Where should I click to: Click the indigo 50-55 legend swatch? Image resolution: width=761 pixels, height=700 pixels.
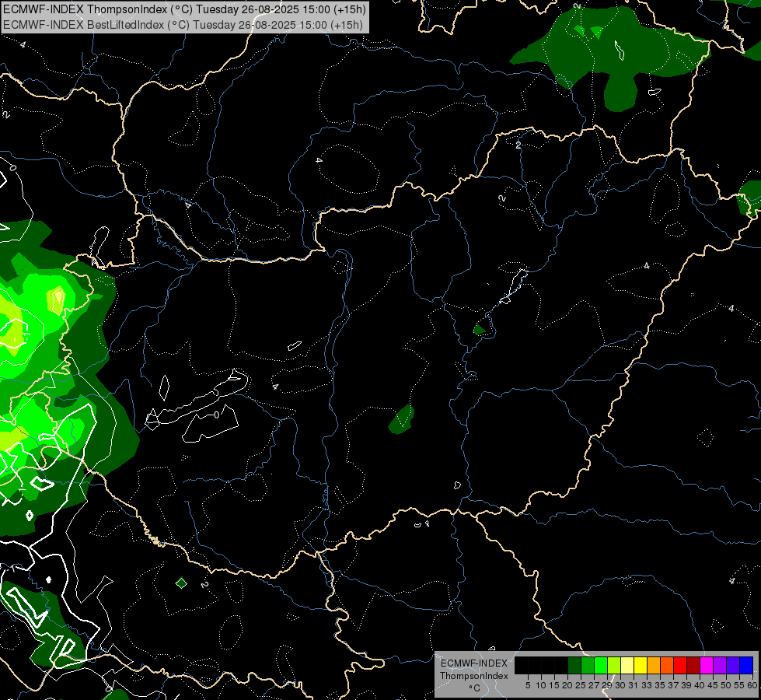(x=733, y=665)
